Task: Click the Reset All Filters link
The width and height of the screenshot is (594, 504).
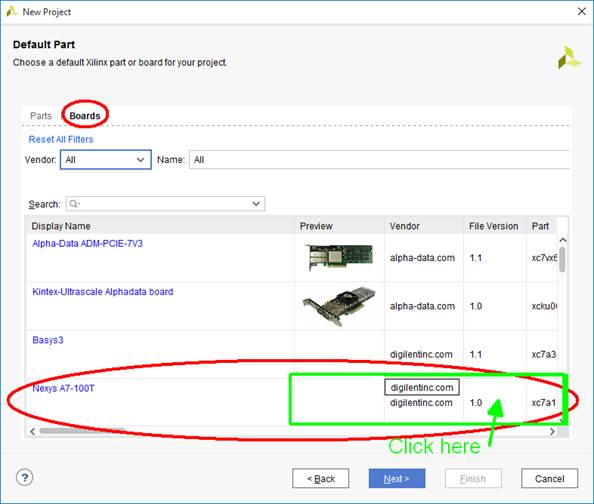Action: coord(61,139)
